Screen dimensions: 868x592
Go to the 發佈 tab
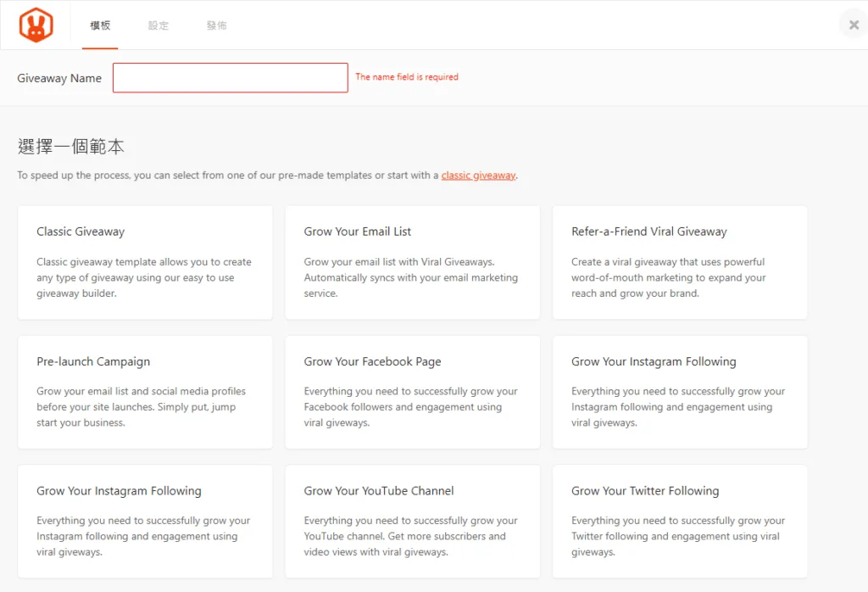click(216, 25)
